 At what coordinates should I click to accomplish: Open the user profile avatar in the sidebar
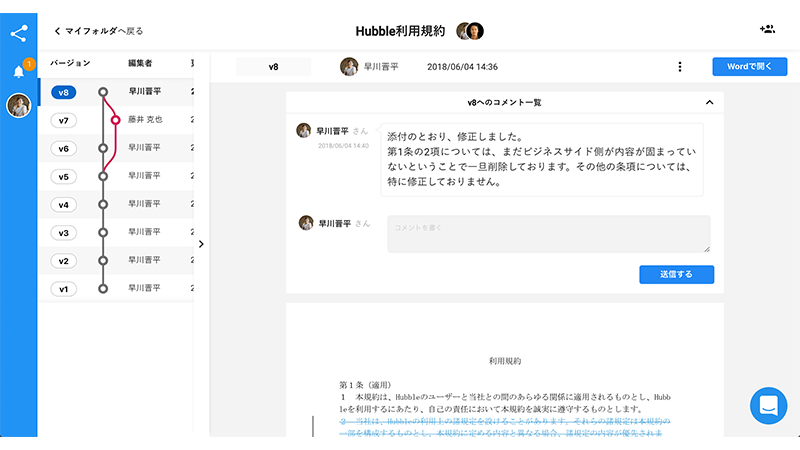tap(19, 106)
